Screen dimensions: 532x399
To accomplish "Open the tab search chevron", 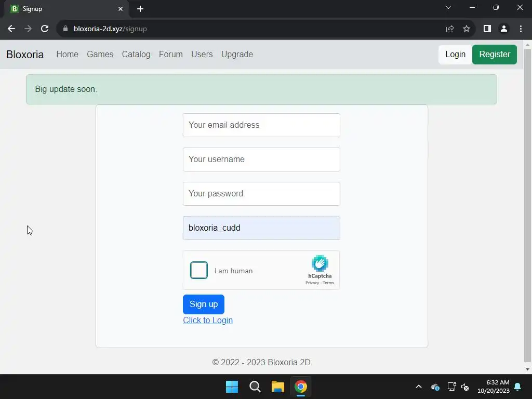I will pos(448,7).
